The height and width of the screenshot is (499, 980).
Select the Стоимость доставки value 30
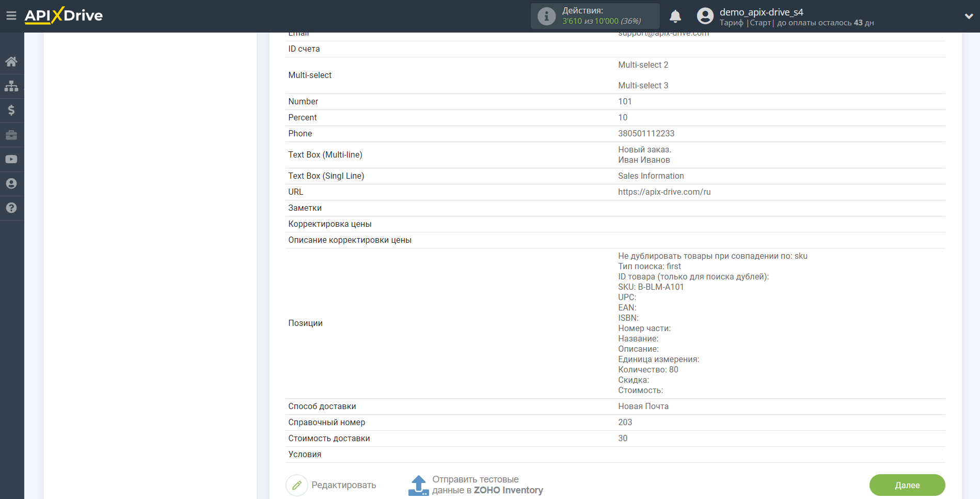point(623,438)
